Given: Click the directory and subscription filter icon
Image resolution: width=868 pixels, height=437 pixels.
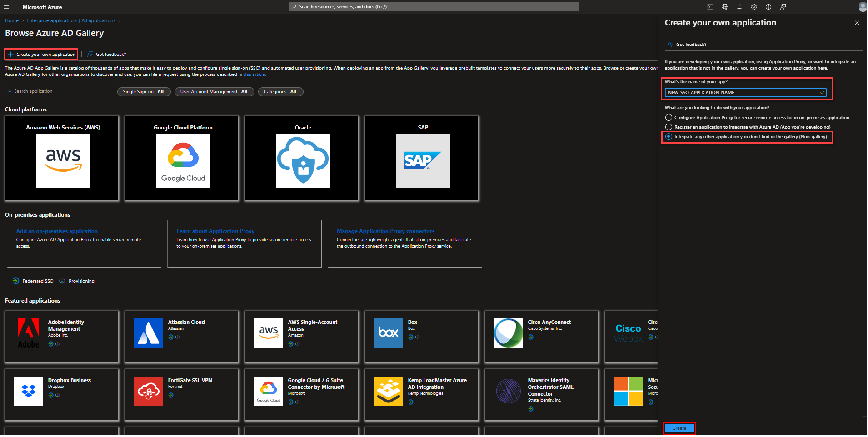Looking at the screenshot, I should click(725, 7).
